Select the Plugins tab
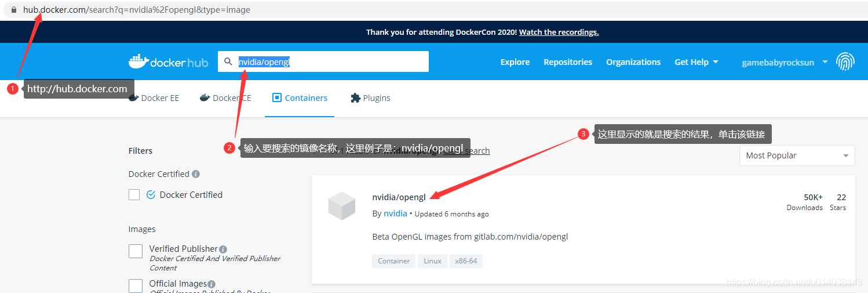Viewport: 868px width, 293px height. coord(370,98)
